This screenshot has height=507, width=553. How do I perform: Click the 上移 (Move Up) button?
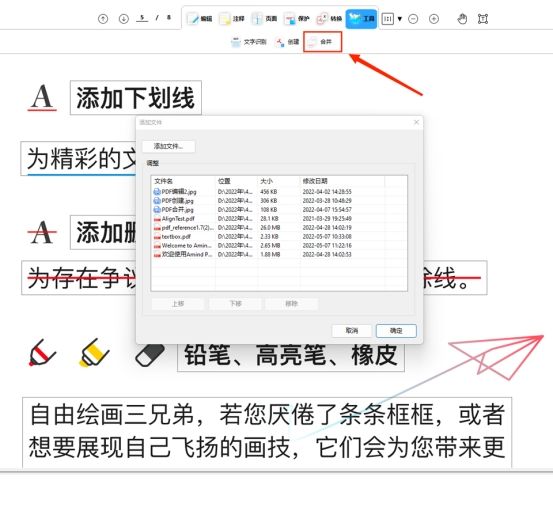[178, 304]
